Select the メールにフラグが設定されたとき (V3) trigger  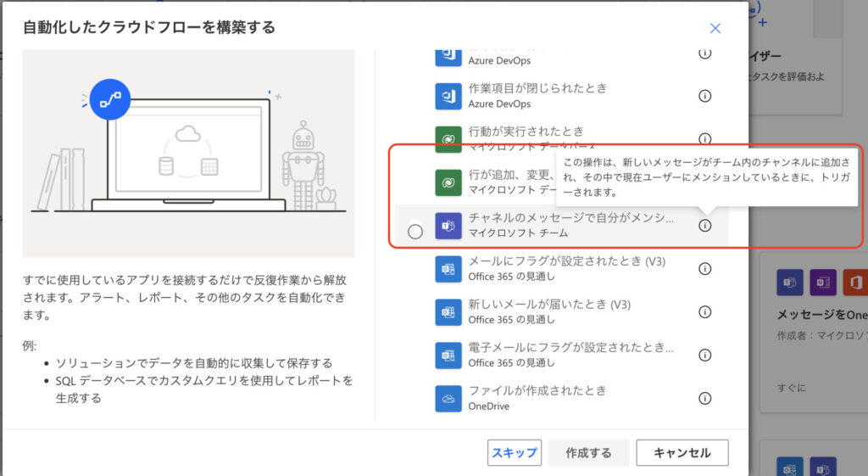[x=567, y=261]
